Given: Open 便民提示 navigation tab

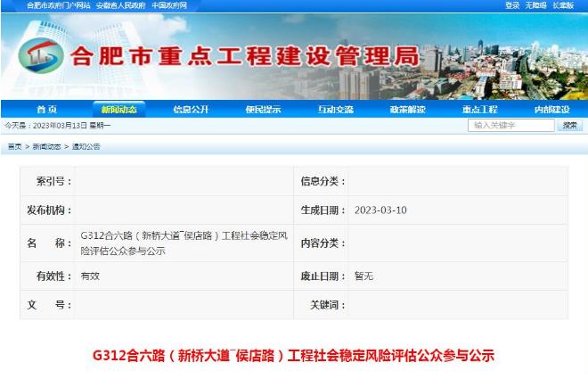Looking at the screenshot, I should (x=263, y=109).
